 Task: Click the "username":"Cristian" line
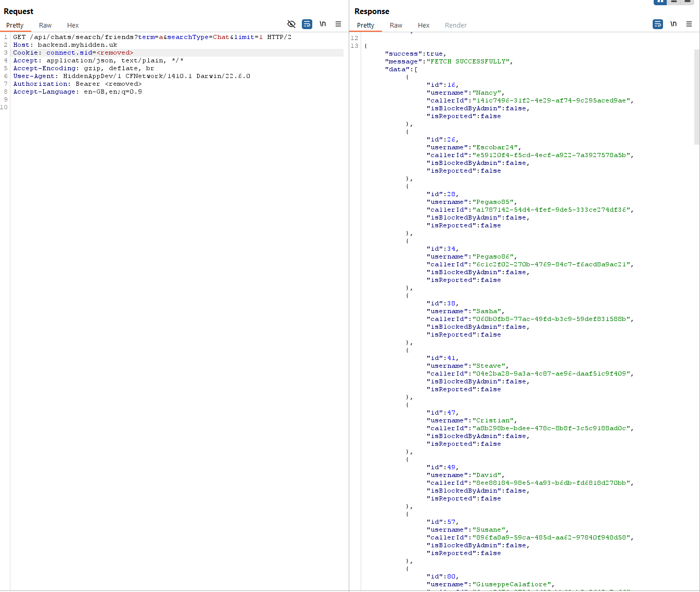472,420
